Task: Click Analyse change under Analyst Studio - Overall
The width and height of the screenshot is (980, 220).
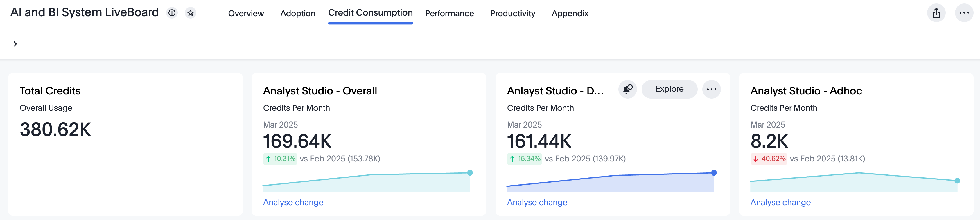Action: click(x=293, y=203)
